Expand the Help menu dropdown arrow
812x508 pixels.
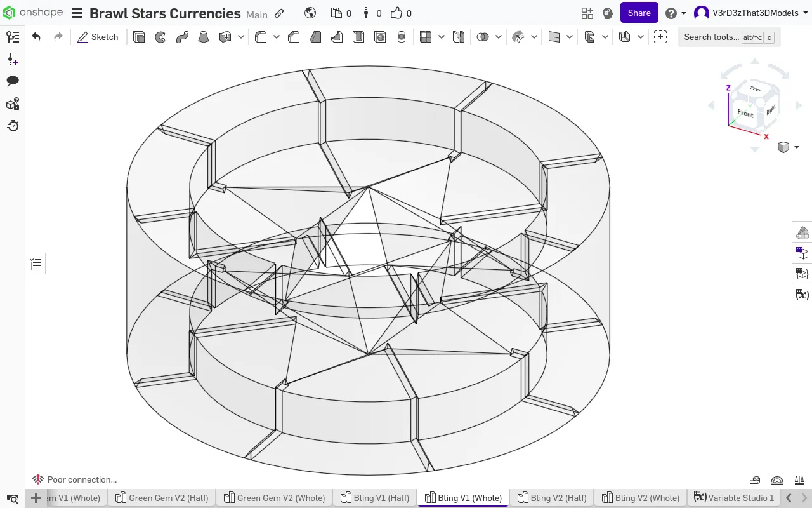[684, 13]
